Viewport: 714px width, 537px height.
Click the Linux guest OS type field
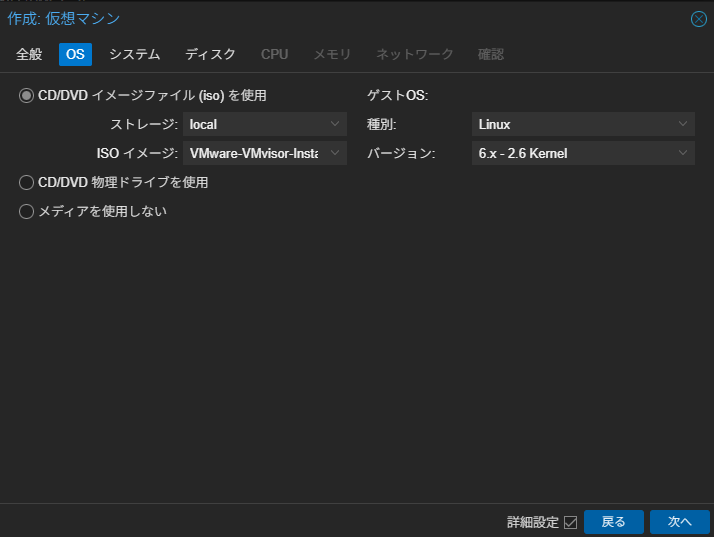coord(572,125)
